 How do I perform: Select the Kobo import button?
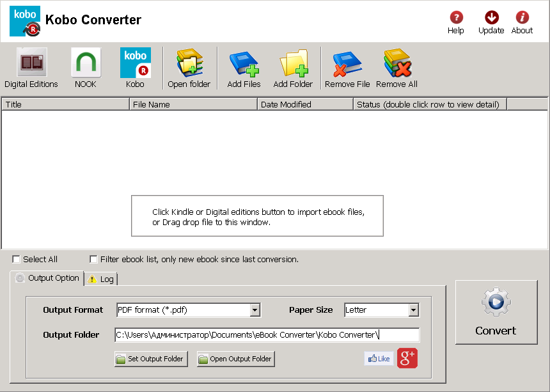tap(136, 63)
